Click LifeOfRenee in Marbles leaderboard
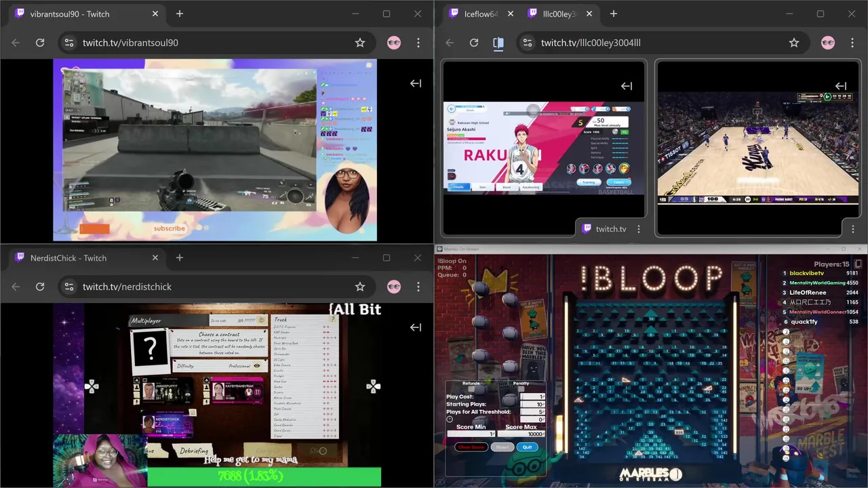The image size is (868, 488). pos(808,293)
